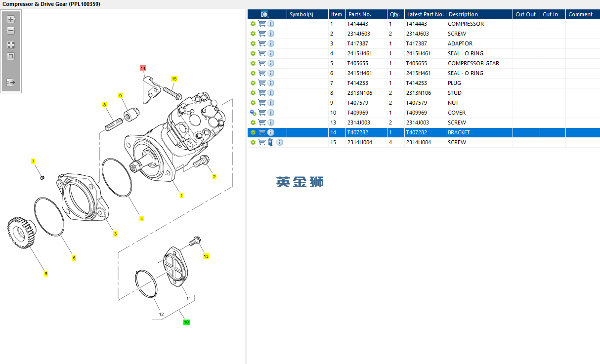This screenshot has width=600, height=364.
Task: Select callout 13 screw label
Action: [x=206, y=256]
